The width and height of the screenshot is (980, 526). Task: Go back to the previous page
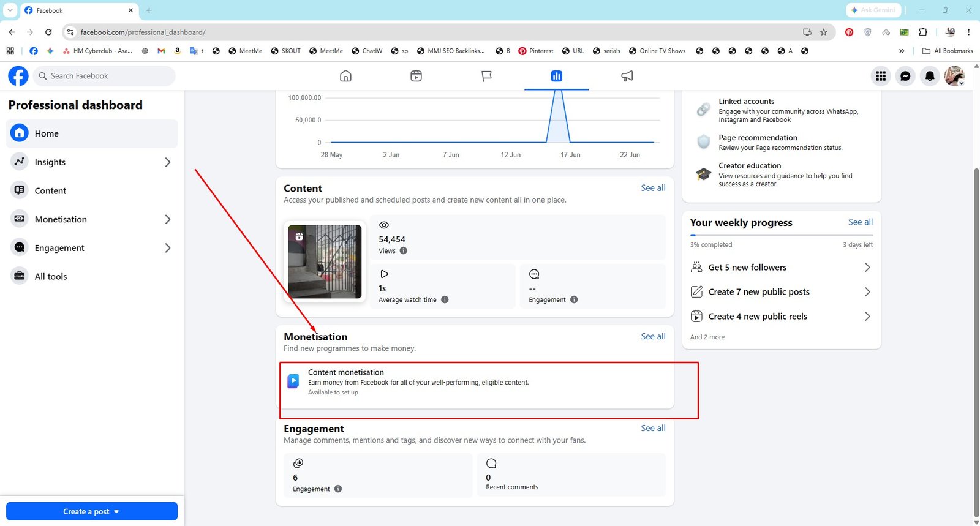pos(12,32)
